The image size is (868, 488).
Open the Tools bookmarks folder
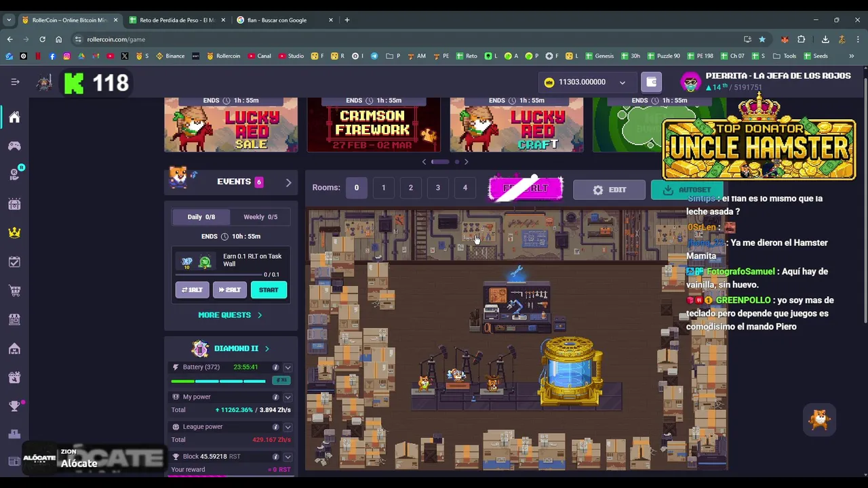[x=784, y=56]
